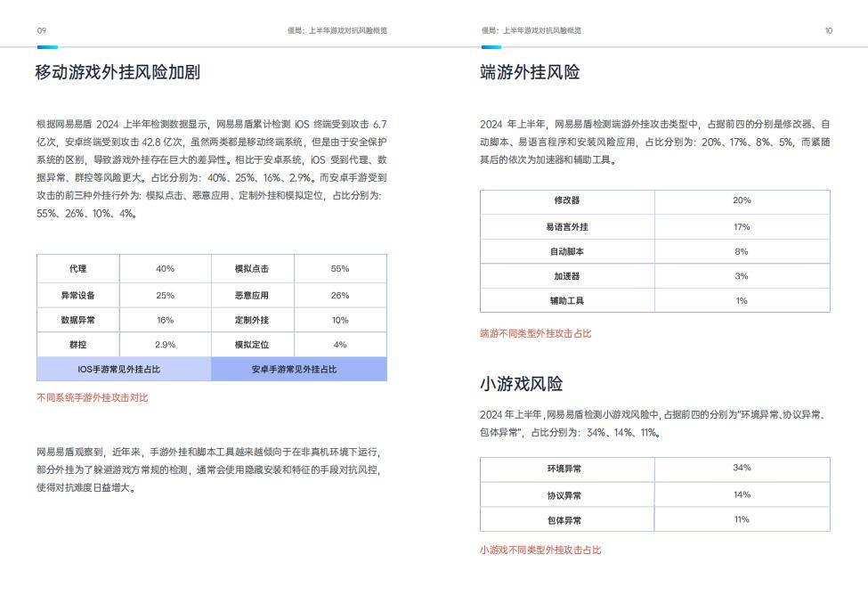Click the 模拟点击 table cell
The image size is (868, 612).
tap(252, 269)
